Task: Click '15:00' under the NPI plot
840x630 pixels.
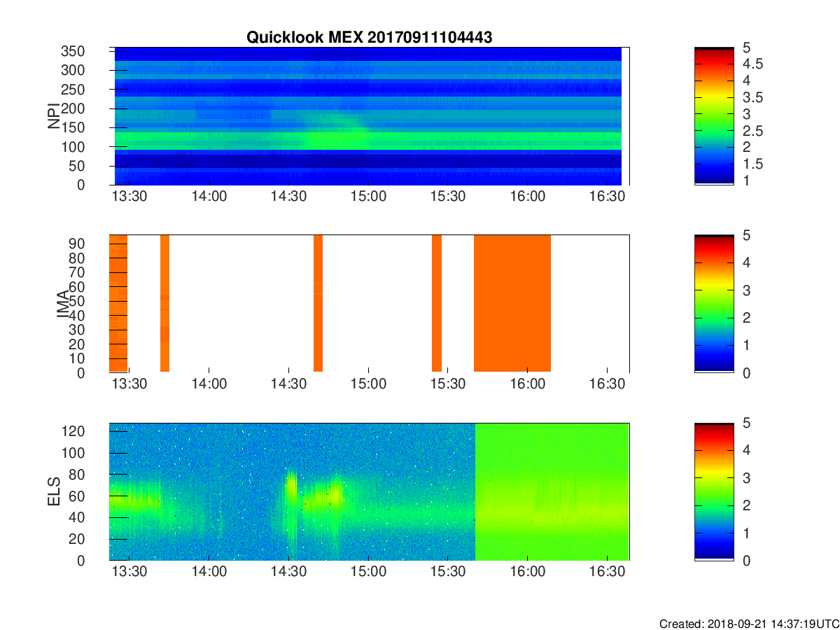Action: [368, 197]
